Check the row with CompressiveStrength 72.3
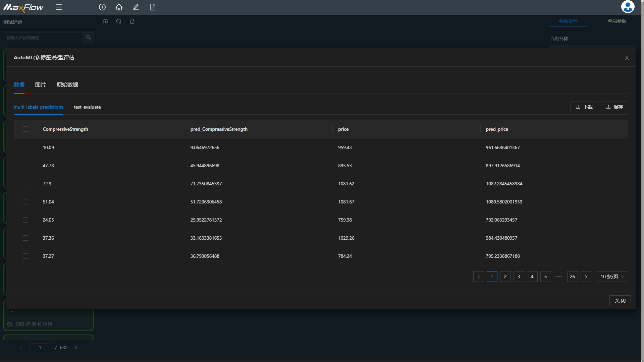Image resolution: width=644 pixels, height=362 pixels. click(x=25, y=184)
